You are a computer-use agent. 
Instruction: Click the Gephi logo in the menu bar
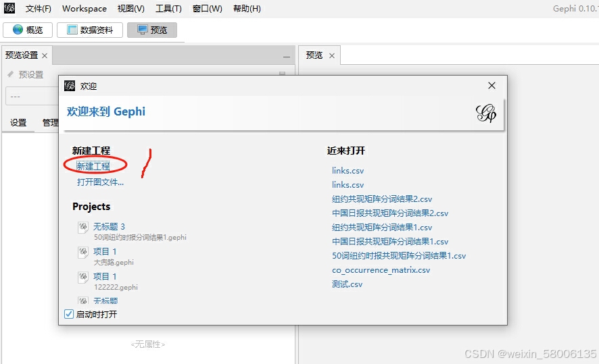(9, 8)
